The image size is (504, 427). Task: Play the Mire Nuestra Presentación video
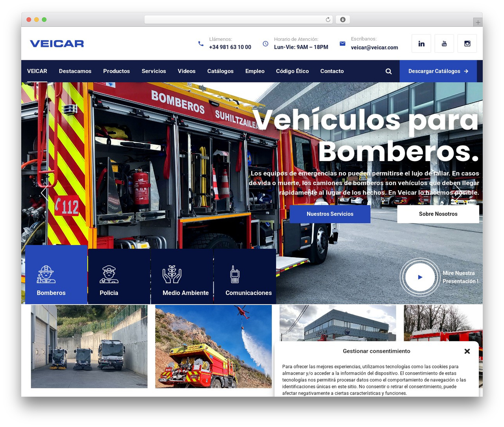tap(420, 277)
